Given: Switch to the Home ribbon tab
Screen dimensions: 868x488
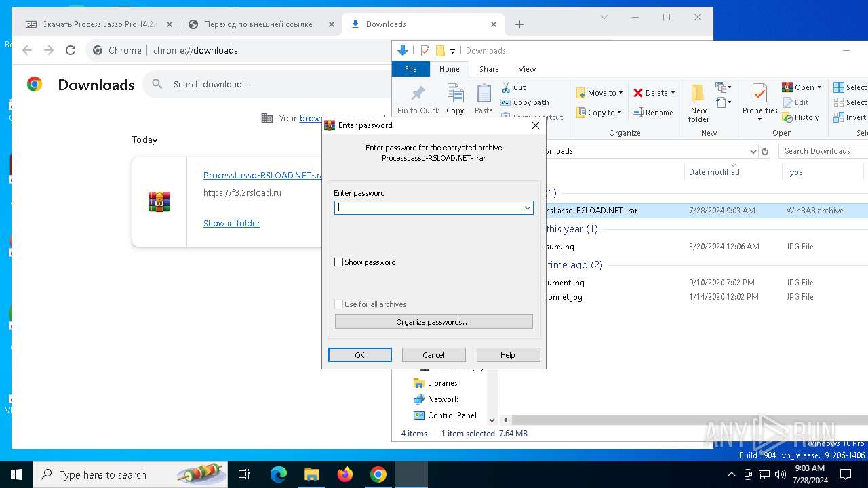Looking at the screenshot, I should (x=449, y=69).
